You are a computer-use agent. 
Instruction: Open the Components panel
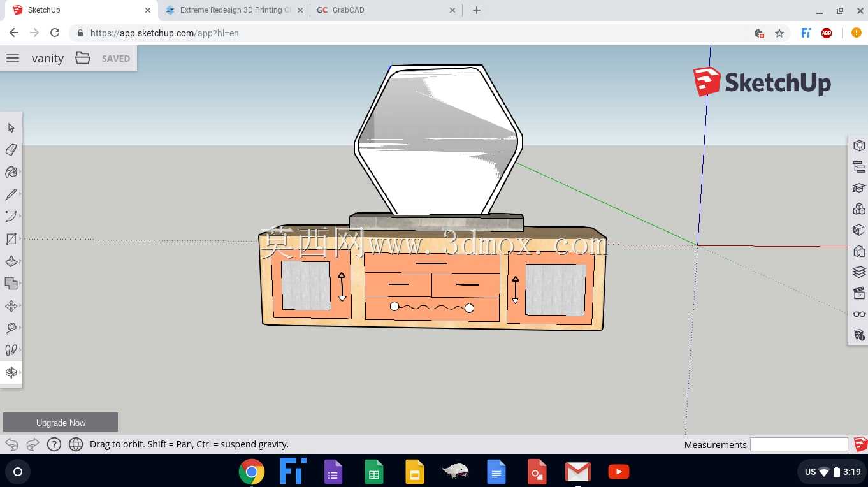coord(858,209)
